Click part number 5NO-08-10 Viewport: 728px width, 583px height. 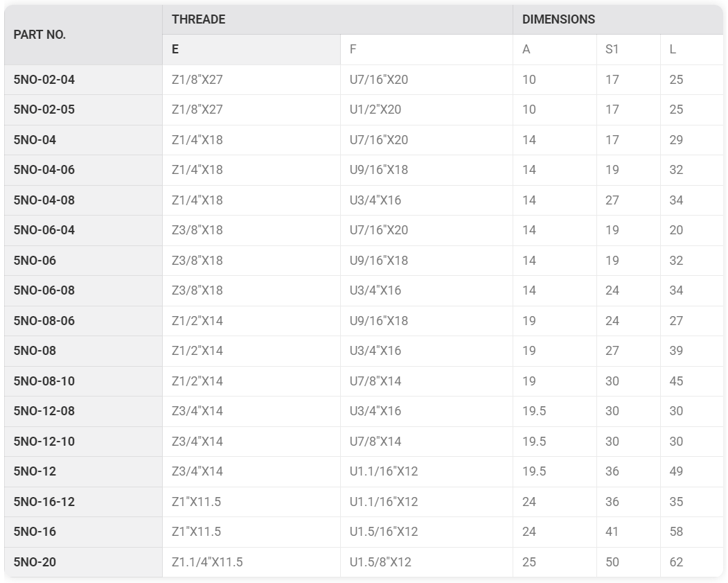tap(44, 381)
